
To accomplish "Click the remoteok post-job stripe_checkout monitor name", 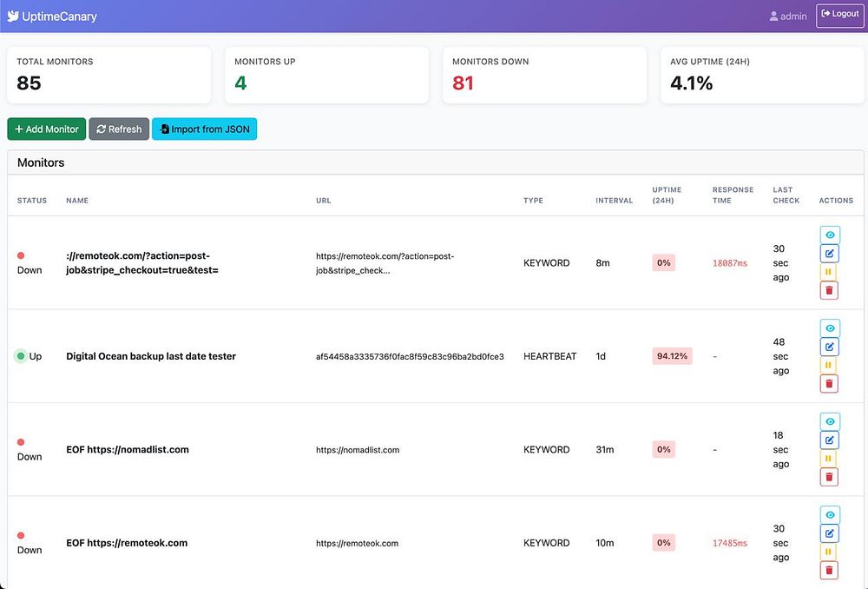I will point(142,263).
